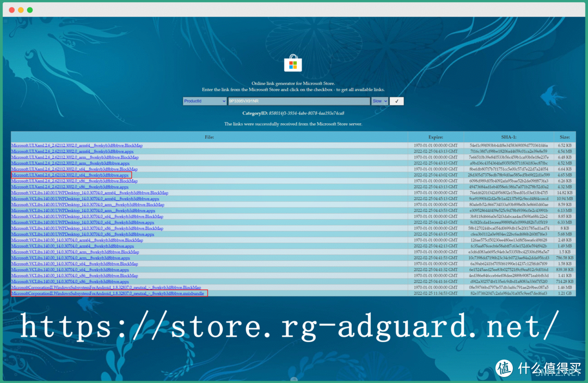588x383 pixels.
Task: Download VCLibs.140.00_14.0.30704.0 arm64 BlockMap file
Action: [x=77, y=240]
